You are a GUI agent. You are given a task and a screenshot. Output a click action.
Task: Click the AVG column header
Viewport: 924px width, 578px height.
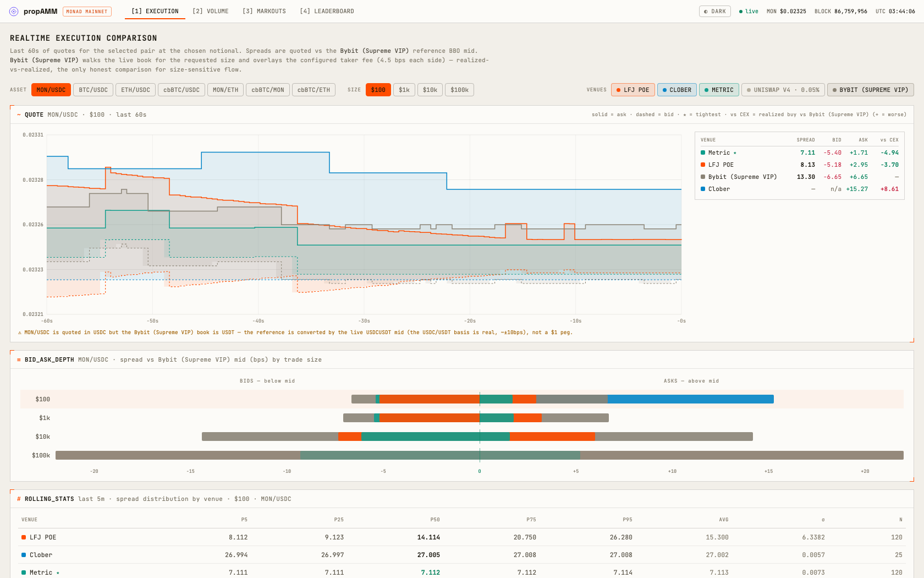724,520
